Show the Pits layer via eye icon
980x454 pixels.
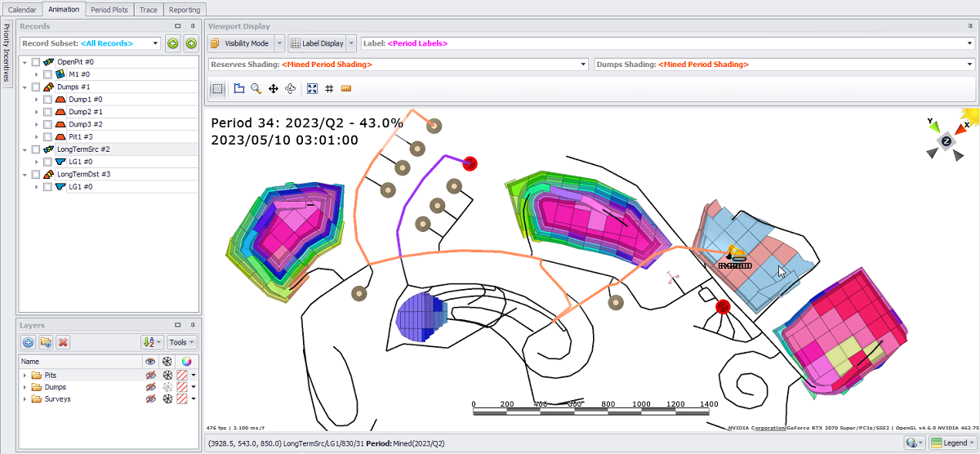coord(150,375)
